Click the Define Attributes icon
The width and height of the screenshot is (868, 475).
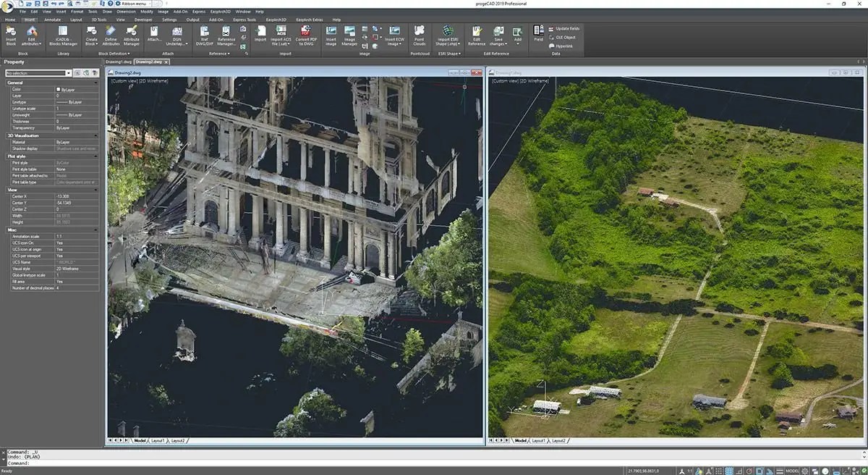111,35
